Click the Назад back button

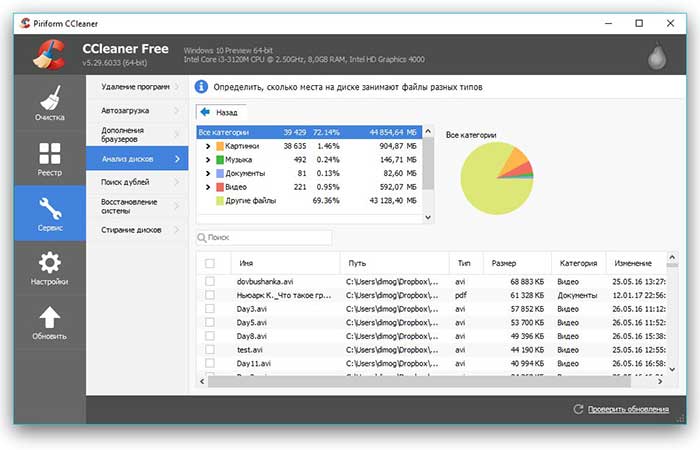221,112
